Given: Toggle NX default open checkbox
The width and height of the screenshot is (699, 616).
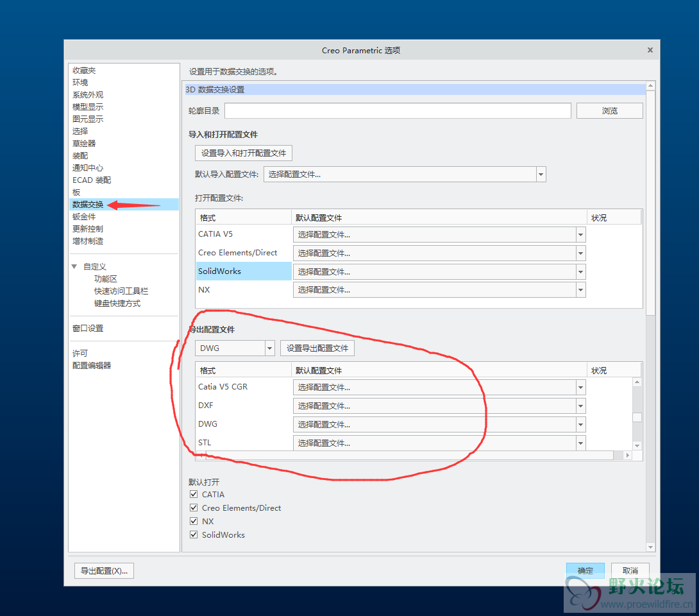Looking at the screenshot, I should (x=194, y=521).
